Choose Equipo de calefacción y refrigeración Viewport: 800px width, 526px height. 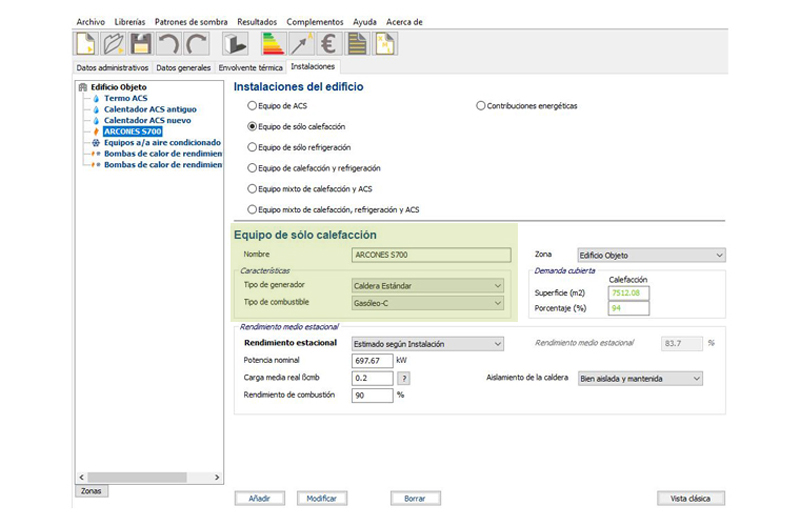(252, 168)
